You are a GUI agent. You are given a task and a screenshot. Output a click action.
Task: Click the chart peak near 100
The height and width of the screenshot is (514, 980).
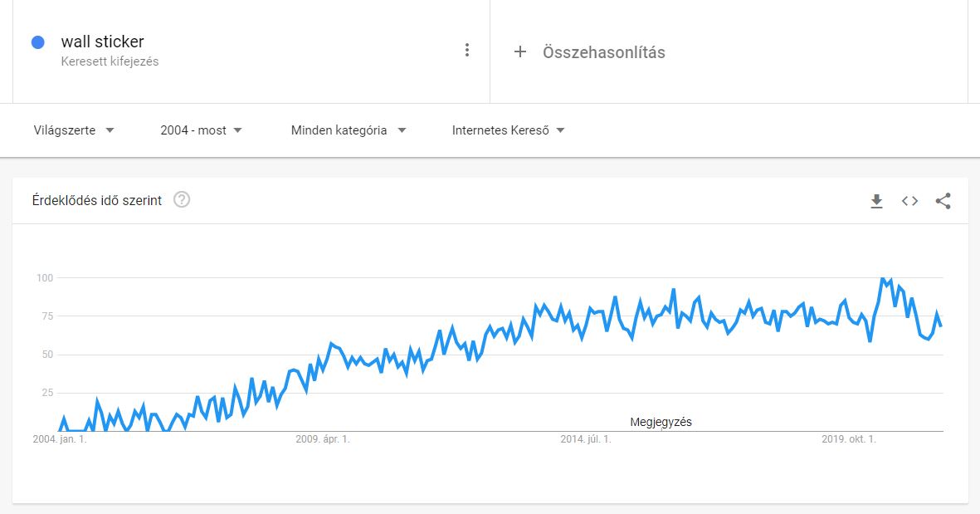coord(883,279)
